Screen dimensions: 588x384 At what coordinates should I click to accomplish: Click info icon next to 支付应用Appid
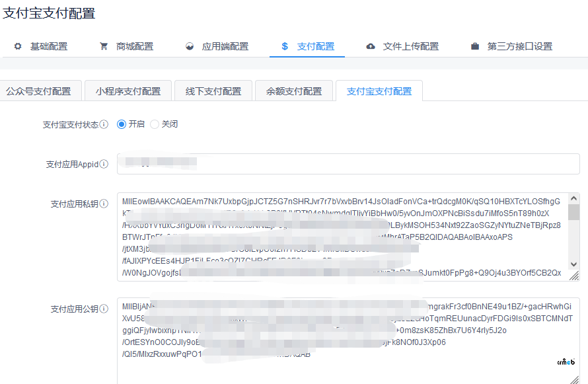coord(104,164)
